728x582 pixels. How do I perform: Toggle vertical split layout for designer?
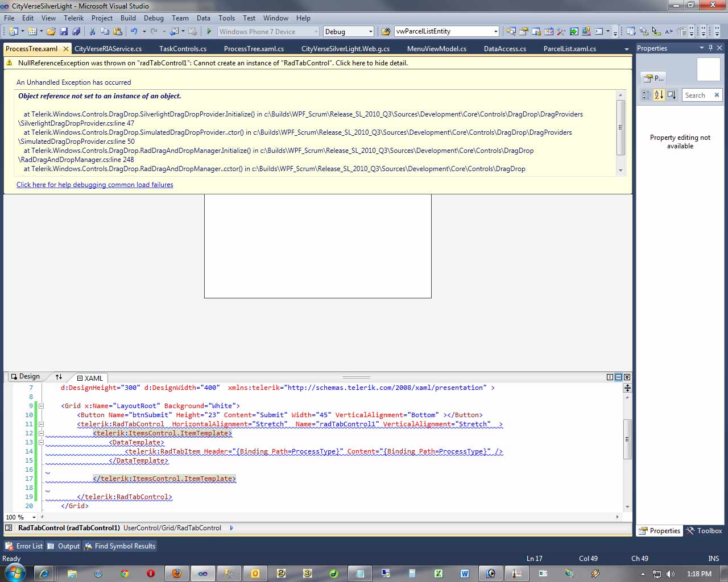(x=610, y=377)
